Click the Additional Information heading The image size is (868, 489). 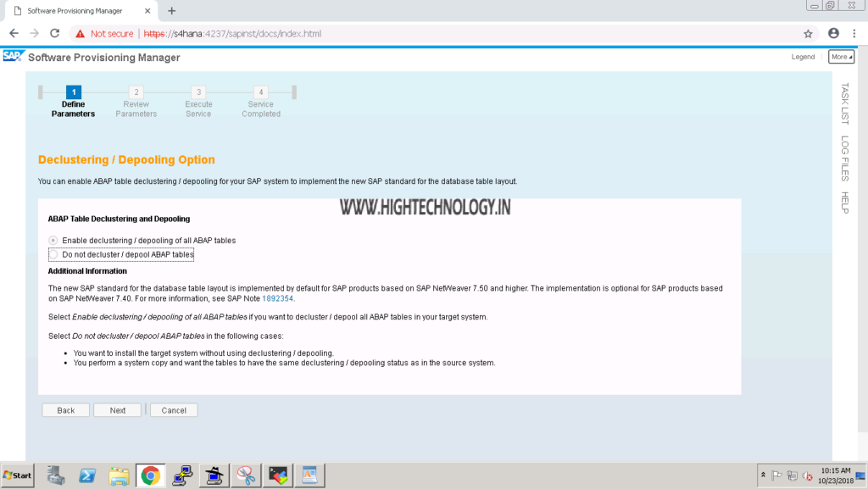point(87,271)
